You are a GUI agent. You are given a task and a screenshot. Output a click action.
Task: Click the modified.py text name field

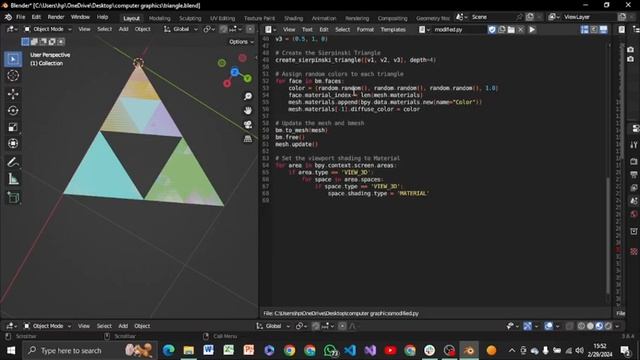459,29
